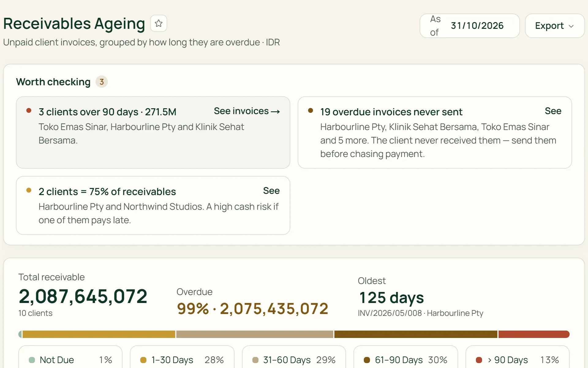Select the > 90 Days 13% bucket

coord(518,358)
